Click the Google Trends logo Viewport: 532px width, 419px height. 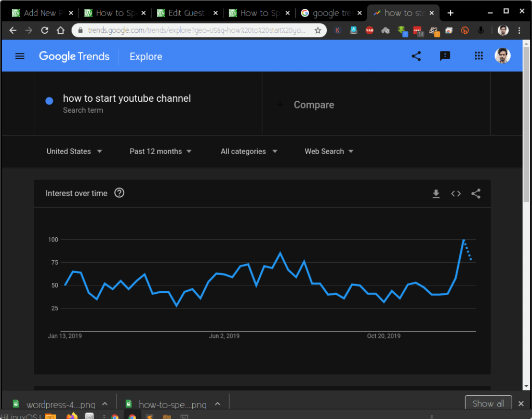point(74,56)
